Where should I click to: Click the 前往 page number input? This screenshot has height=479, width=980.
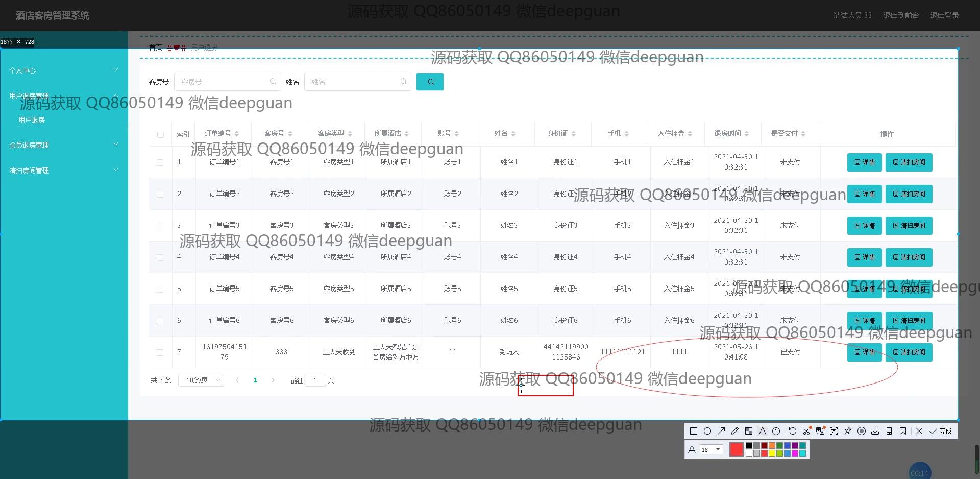click(x=315, y=380)
